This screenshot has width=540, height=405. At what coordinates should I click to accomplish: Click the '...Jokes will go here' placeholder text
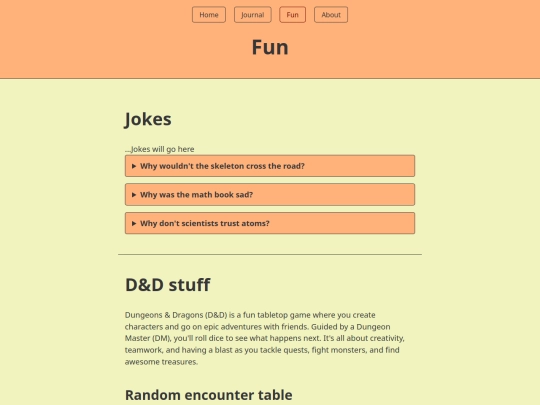click(x=159, y=149)
